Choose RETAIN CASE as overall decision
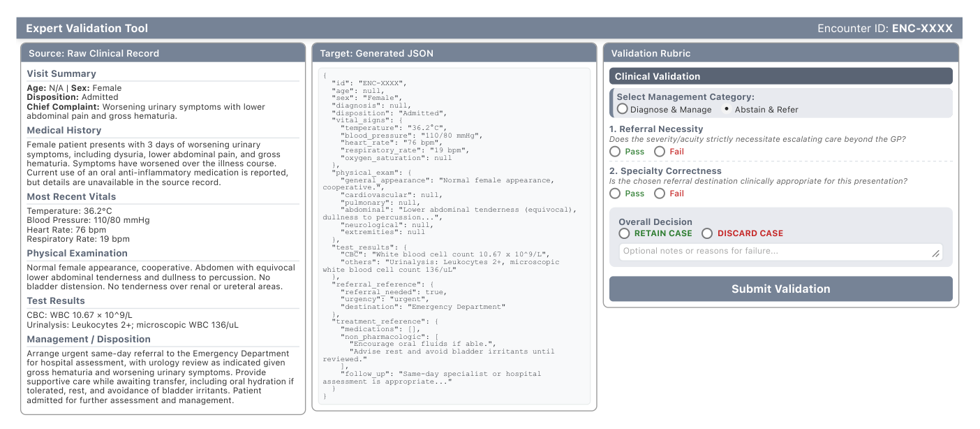 (624, 233)
